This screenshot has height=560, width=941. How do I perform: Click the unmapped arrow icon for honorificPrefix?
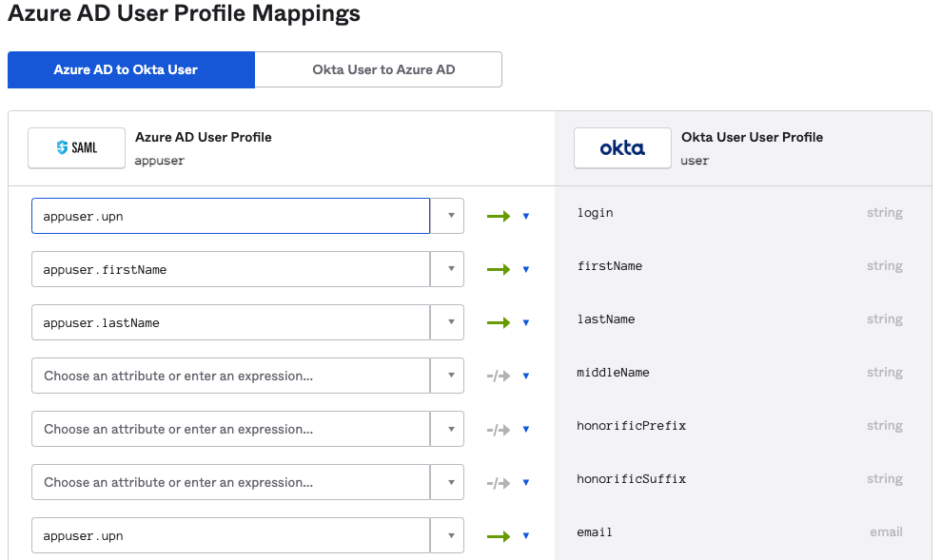coord(499,430)
